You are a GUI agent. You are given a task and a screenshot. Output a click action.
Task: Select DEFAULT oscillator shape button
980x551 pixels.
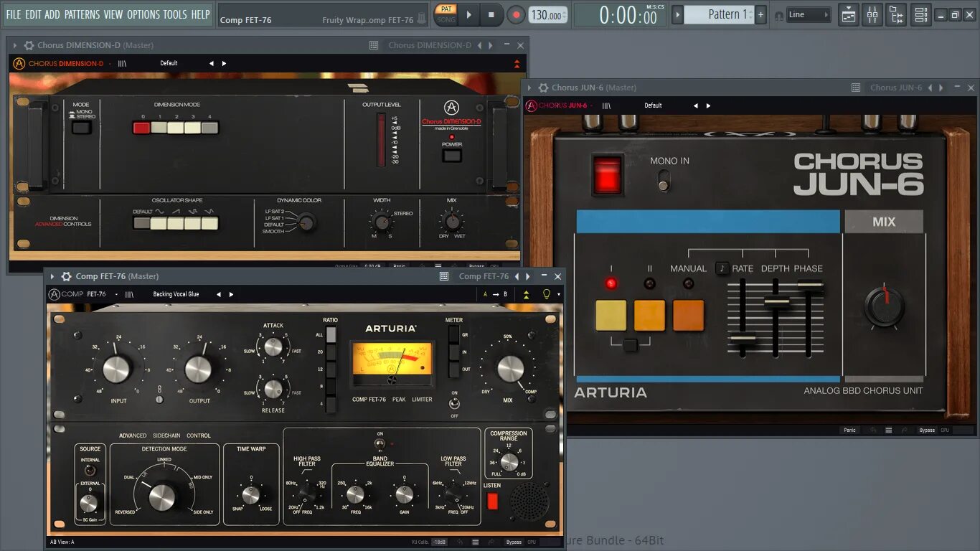tap(141, 223)
